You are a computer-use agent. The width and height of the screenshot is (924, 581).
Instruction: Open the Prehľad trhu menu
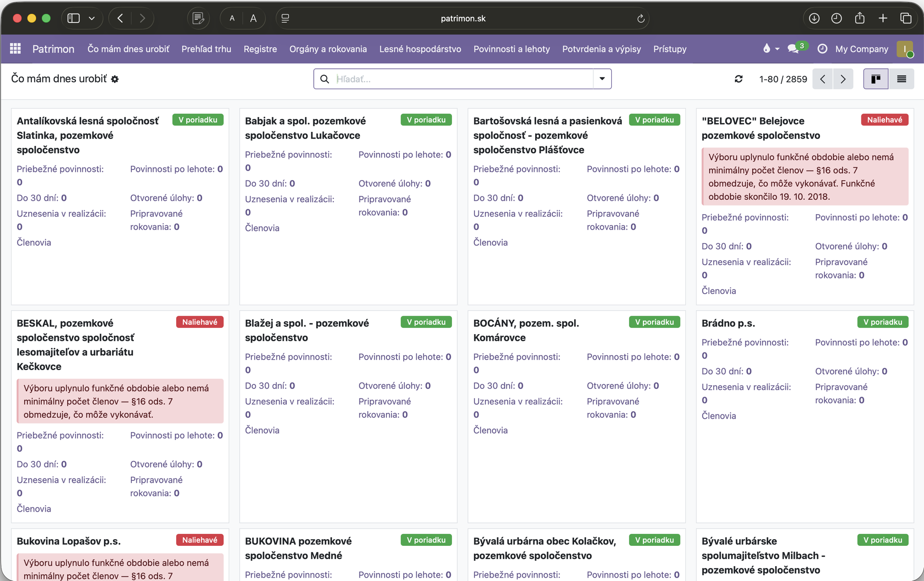(206, 49)
